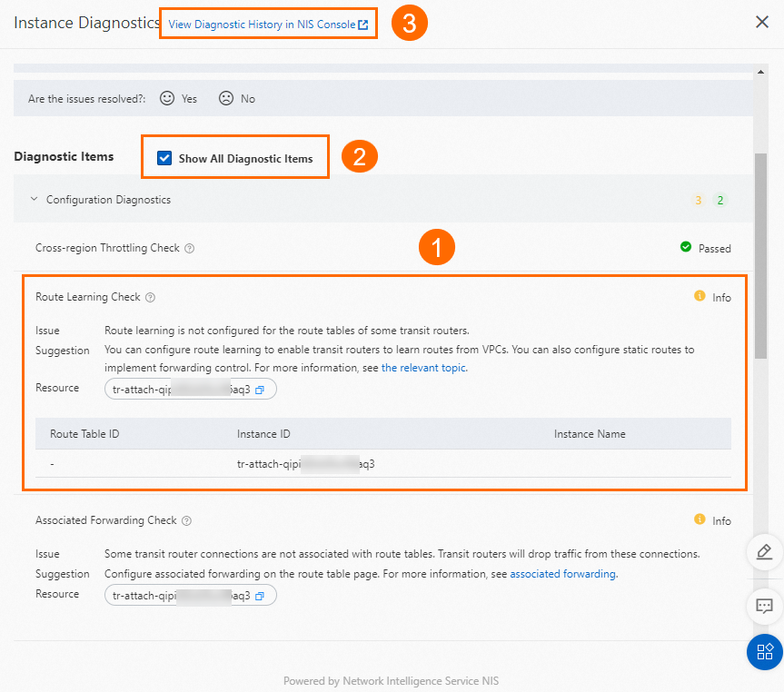
Task: Open View Diagnostic History in NIS Console
Action: 268,25
